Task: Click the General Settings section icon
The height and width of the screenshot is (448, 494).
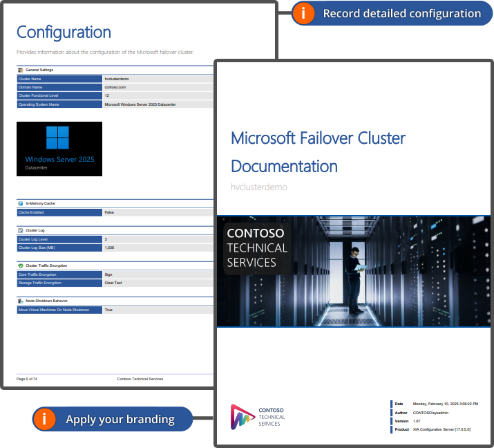Action: [21, 70]
